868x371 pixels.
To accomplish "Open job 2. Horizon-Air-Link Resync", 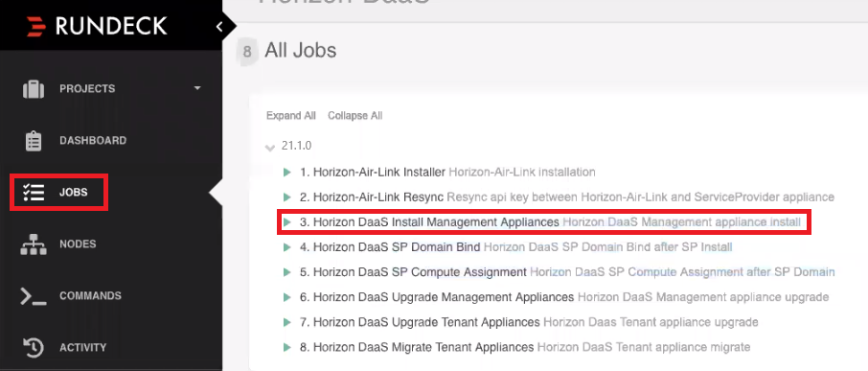I will (x=372, y=197).
